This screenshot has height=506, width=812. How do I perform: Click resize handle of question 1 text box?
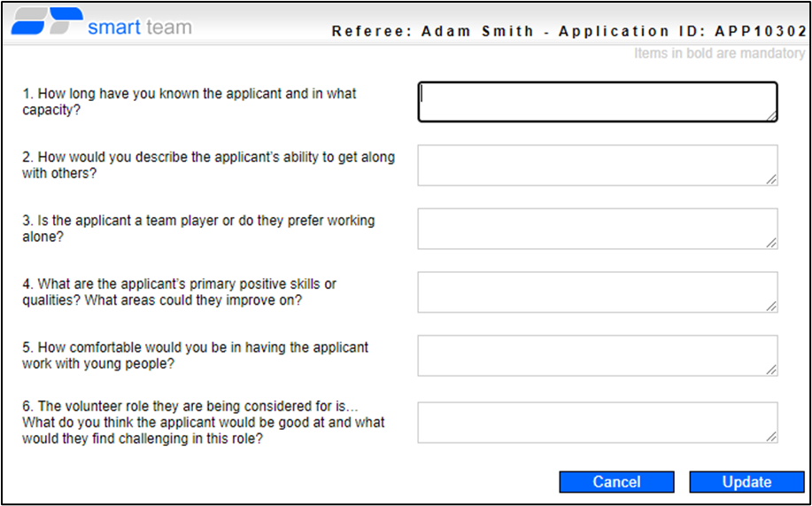tap(772, 116)
